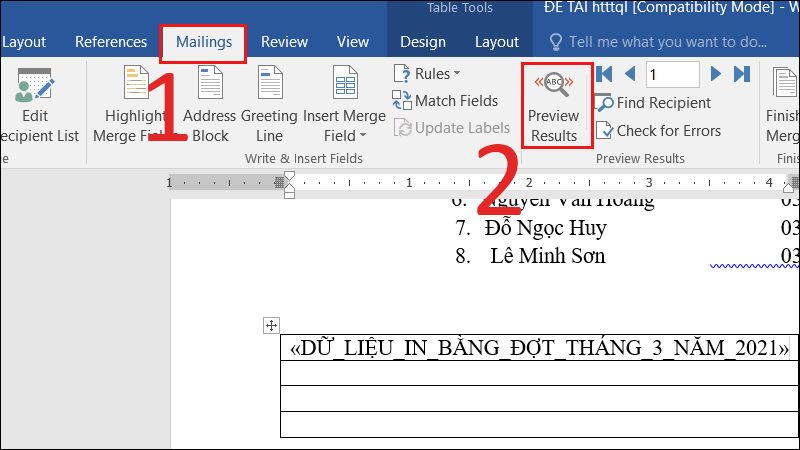This screenshot has height=450, width=800.
Task: Click the table move handle
Action: [270, 325]
